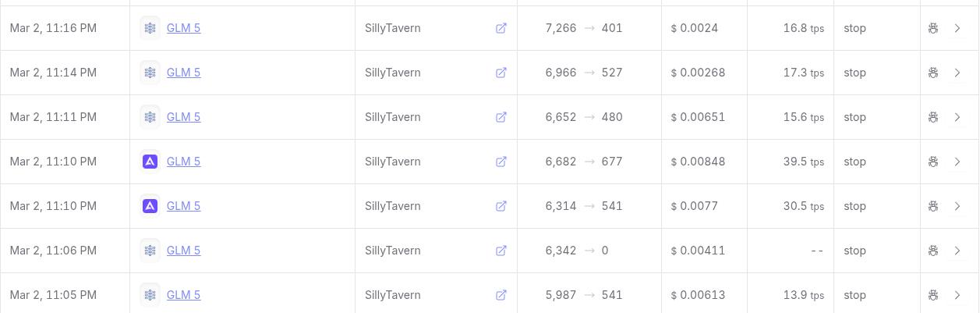The width and height of the screenshot is (980, 313).
Task: Open the external link icon in the 11:16 PM row
Action: 501,28
